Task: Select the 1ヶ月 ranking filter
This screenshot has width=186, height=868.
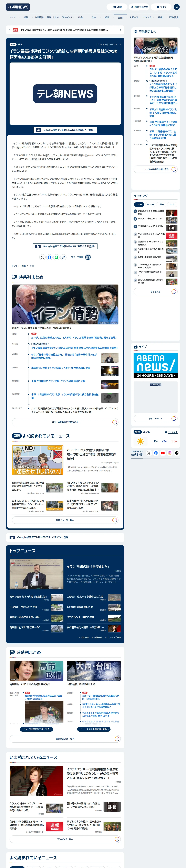Action: point(172,205)
